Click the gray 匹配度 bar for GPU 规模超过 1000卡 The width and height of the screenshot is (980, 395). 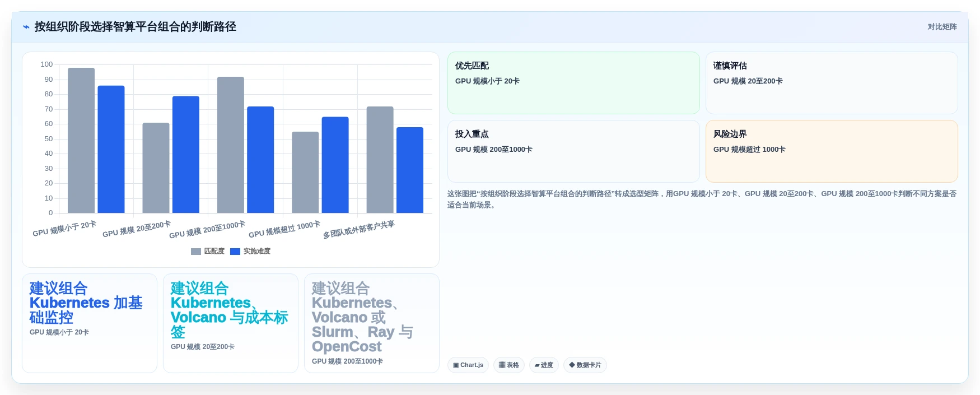tap(305, 173)
